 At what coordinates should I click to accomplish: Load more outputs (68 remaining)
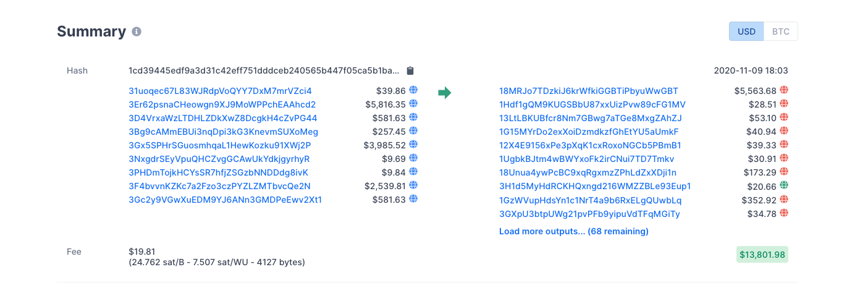tap(574, 231)
